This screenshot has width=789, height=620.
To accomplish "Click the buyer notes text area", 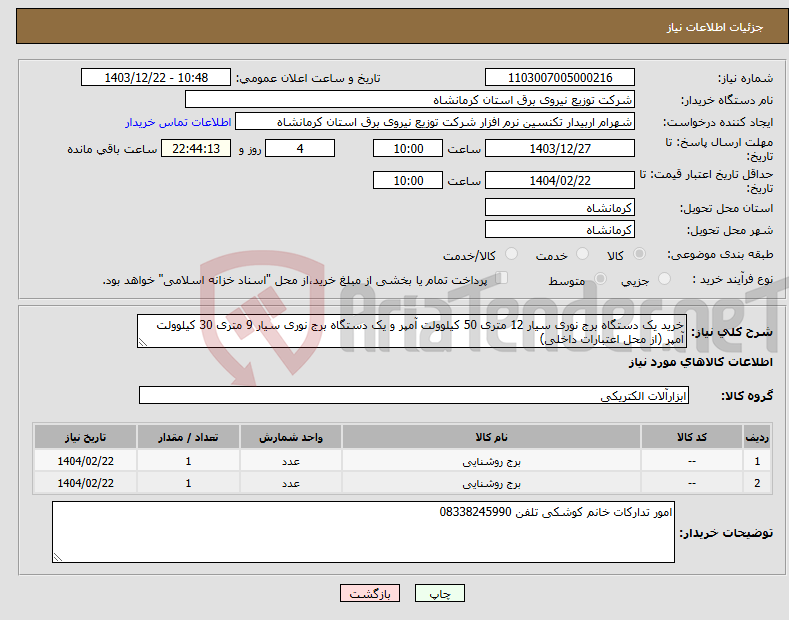I will click(363, 532).
